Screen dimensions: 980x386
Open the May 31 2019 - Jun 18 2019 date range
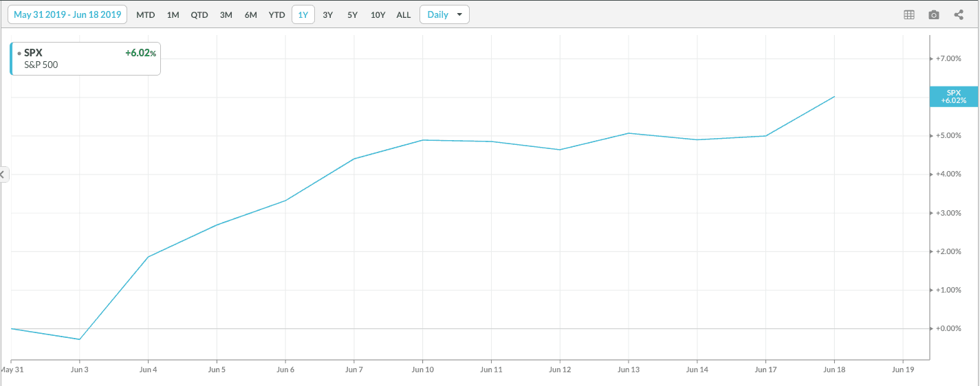tap(67, 14)
